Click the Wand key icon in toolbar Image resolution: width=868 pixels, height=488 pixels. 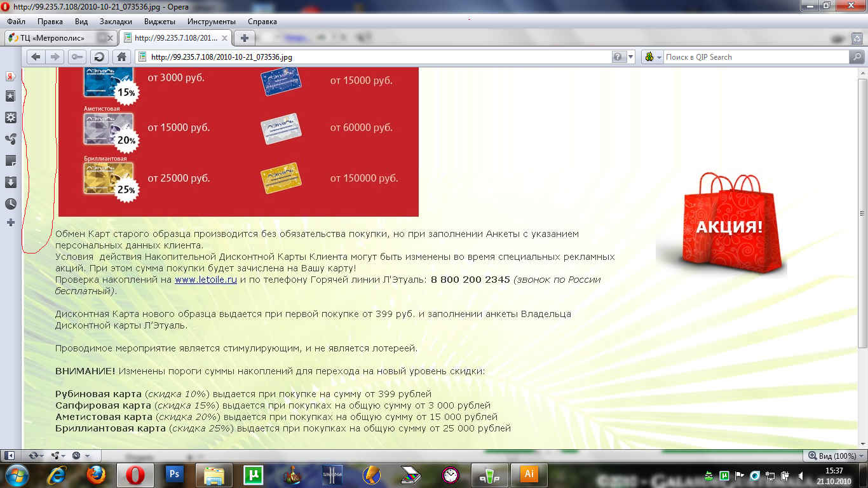point(77,57)
